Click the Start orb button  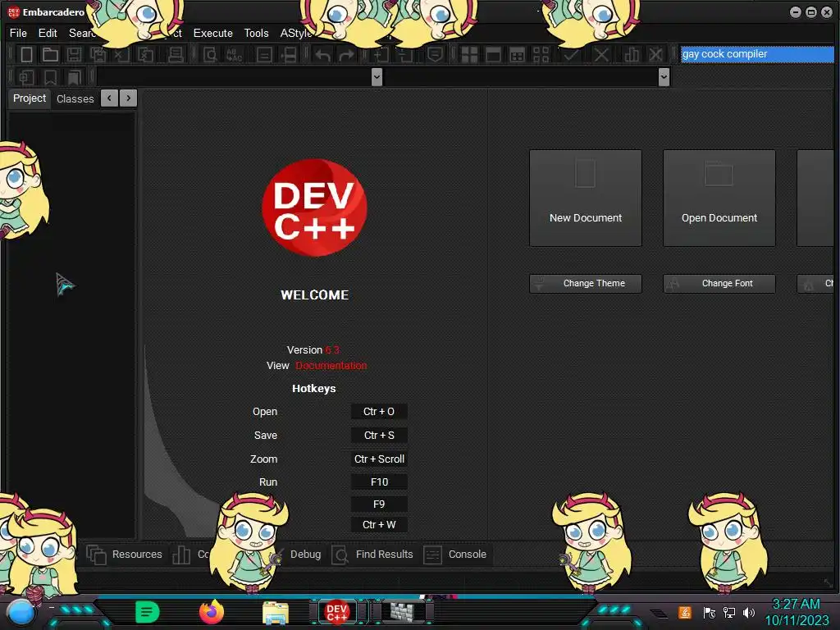coord(21,614)
